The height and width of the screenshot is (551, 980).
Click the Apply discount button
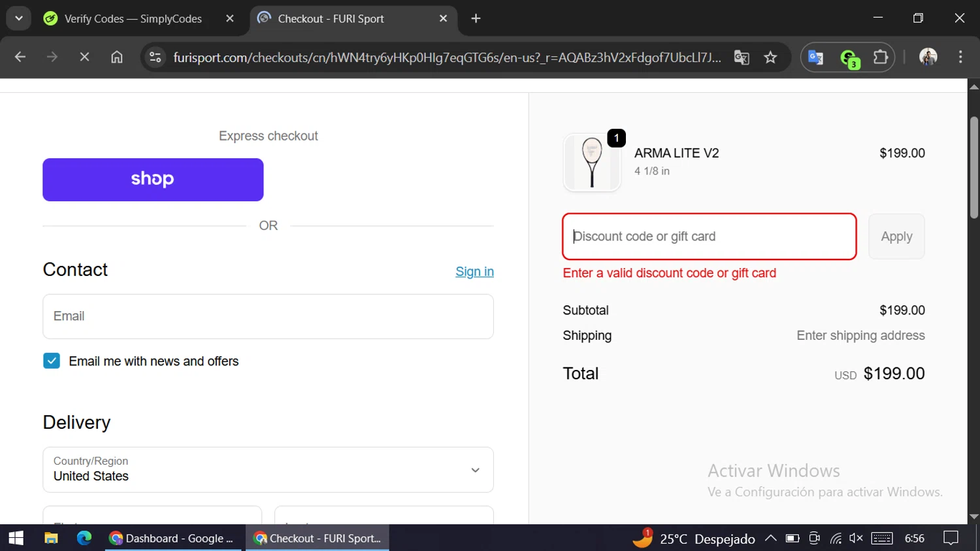point(896,237)
